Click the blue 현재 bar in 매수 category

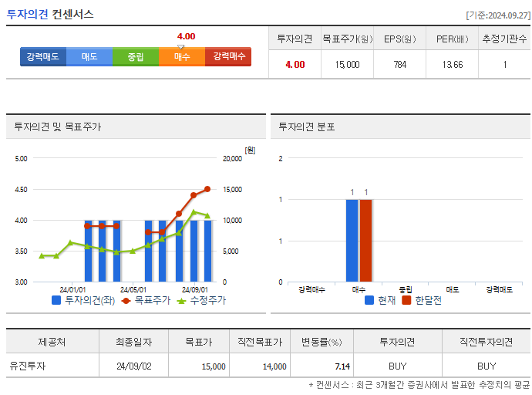(x=352, y=241)
